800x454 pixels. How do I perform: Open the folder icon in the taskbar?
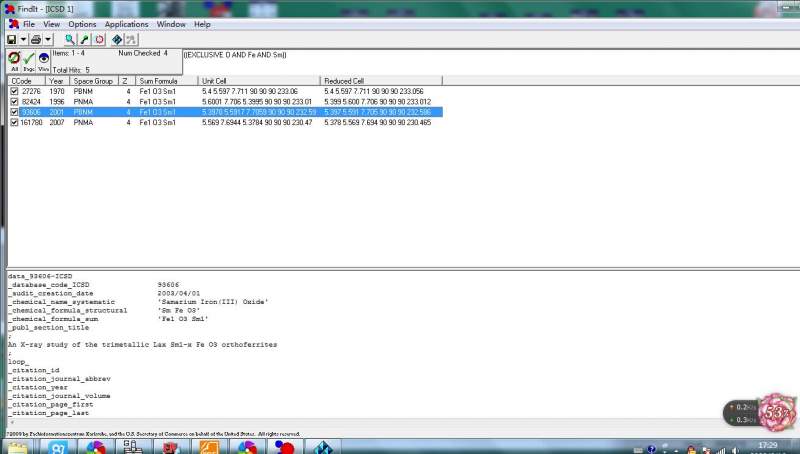(17, 447)
